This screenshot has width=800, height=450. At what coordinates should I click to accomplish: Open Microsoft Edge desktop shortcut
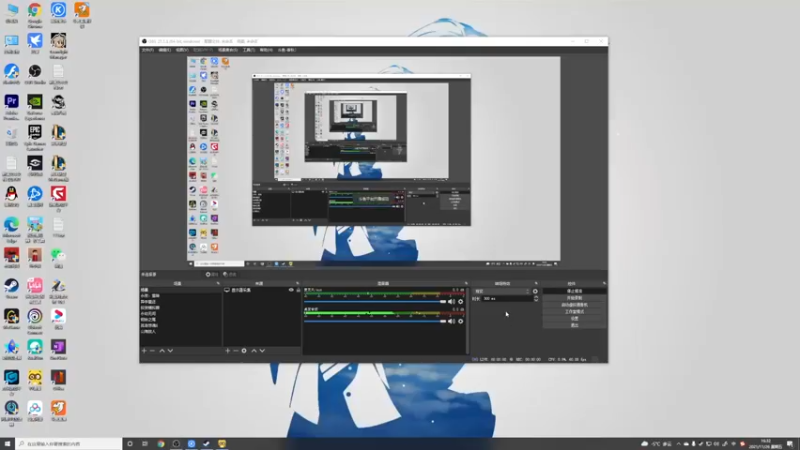point(11,229)
